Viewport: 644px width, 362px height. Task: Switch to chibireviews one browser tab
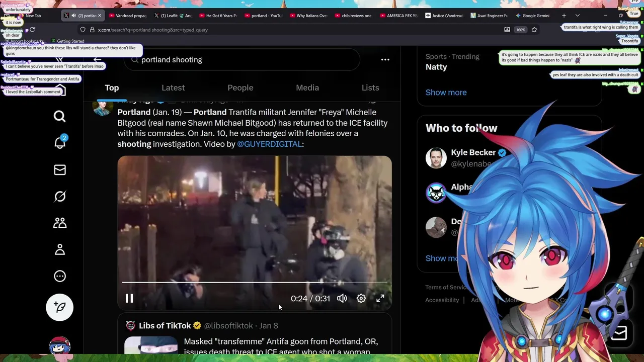click(354, 16)
